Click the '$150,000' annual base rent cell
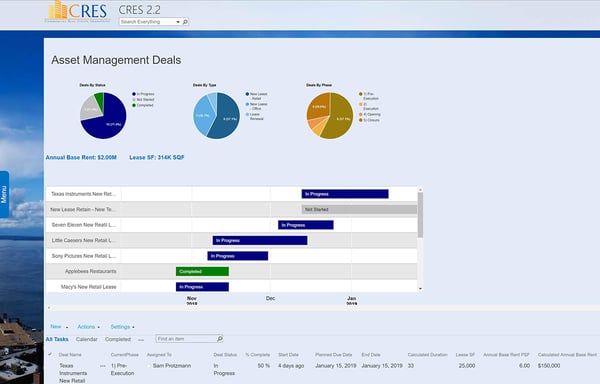Image resolution: width=600 pixels, height=384 pixels. coord(549,366)
